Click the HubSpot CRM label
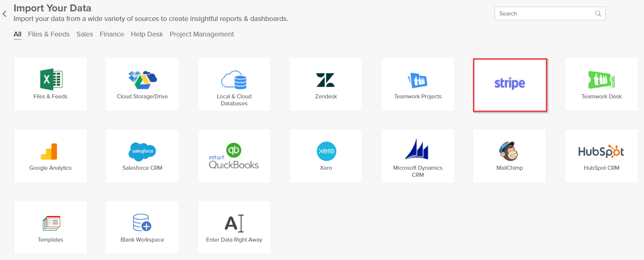 [601, 168]
